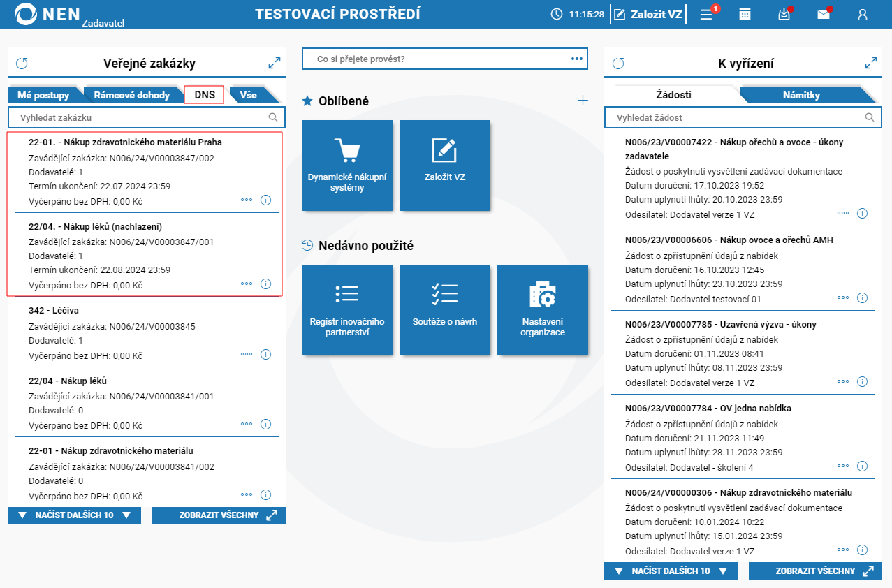892x588 pixels.
Task: Refresh the K vyřízení panel
Action: [x=618, y=64]
